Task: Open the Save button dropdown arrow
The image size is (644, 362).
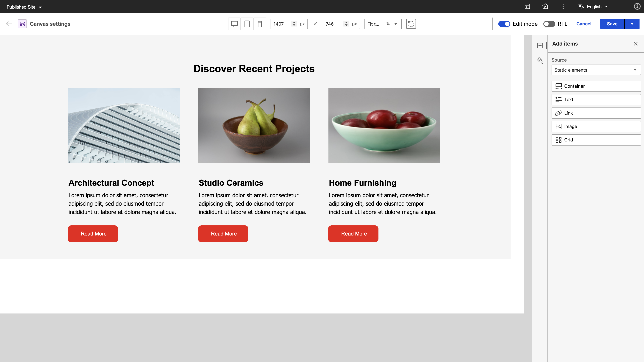Action: pyautogui.click(x=632, y=24)
